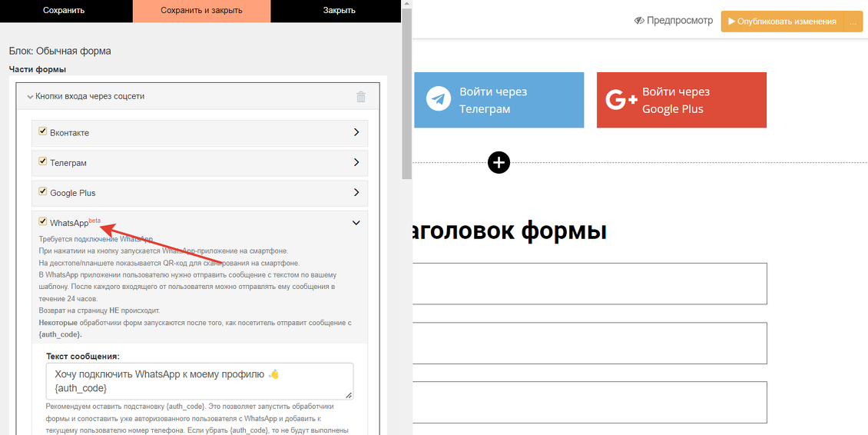Collapse Кнопки входа через соцсети section

(31, 96)
